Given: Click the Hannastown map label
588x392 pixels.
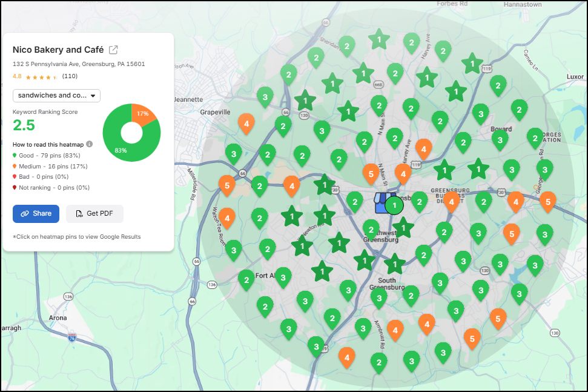Looking at the screenshot, I should coord(523,4).
